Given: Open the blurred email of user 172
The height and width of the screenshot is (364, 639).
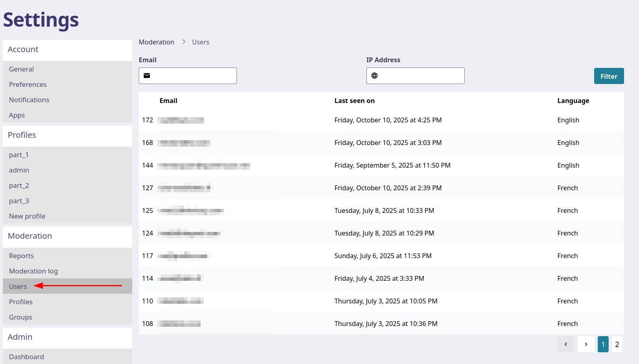Looking at the screenshot, I should 181,120.
